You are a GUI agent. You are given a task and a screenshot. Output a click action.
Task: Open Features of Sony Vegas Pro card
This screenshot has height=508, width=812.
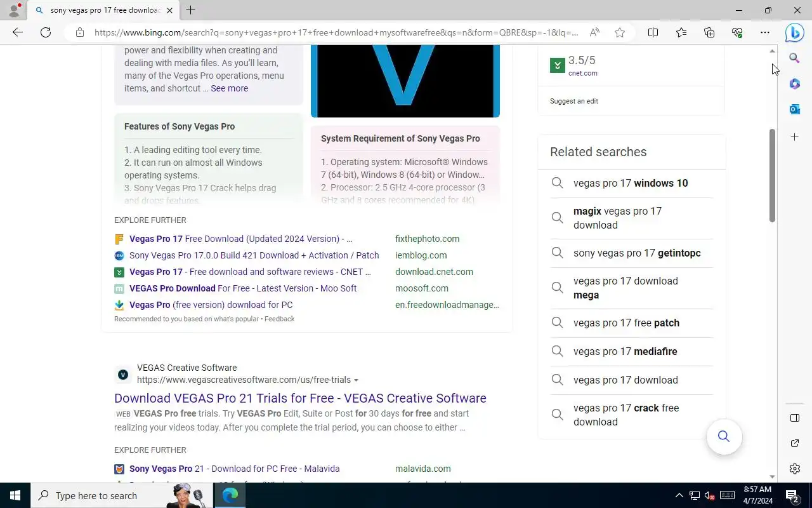click(208, 158)
